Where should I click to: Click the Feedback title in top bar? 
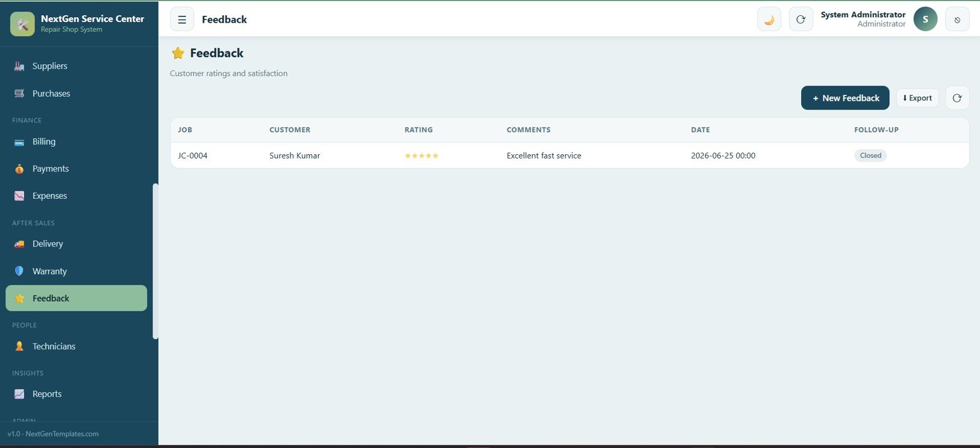pos(224,20)
